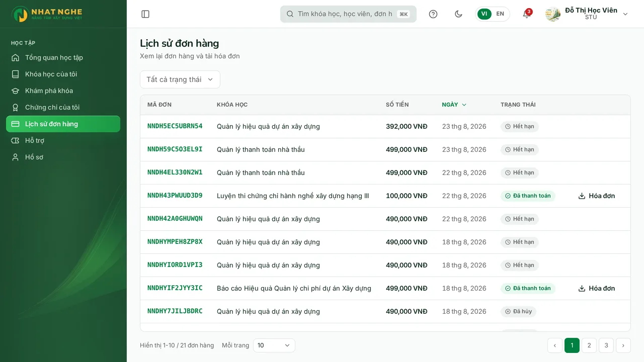Viewport: 644px width, 362px height.
Task: Click the graduation cap icon
Action: (x=16, y=90)
